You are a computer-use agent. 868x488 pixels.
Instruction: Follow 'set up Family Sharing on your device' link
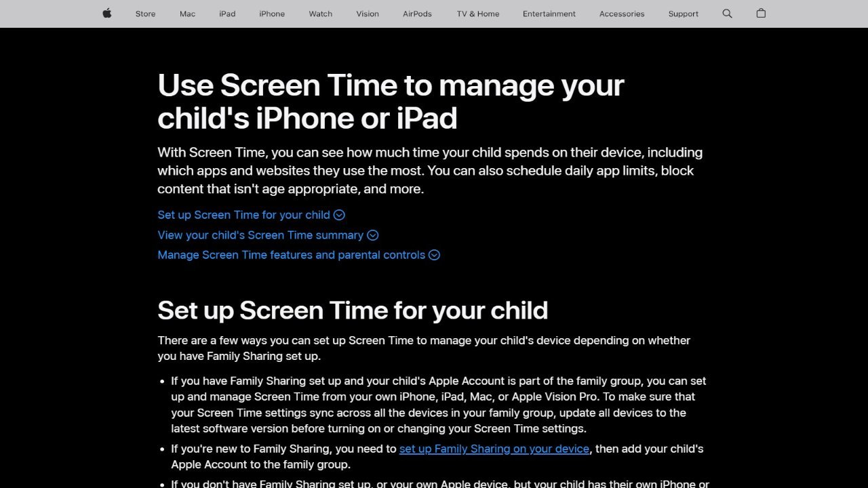tap(494, 449)
